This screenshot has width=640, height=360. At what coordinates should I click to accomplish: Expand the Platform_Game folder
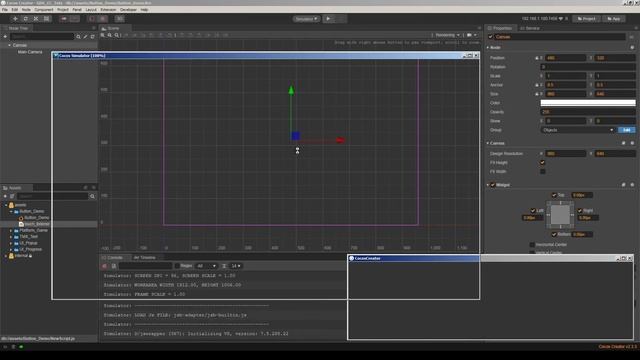(11, 231)
